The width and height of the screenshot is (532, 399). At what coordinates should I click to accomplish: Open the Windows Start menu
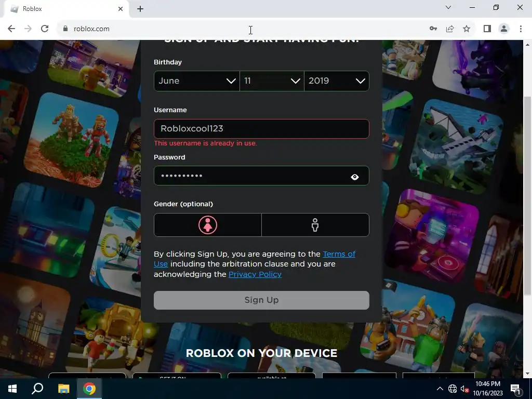(x=12, y=389)
